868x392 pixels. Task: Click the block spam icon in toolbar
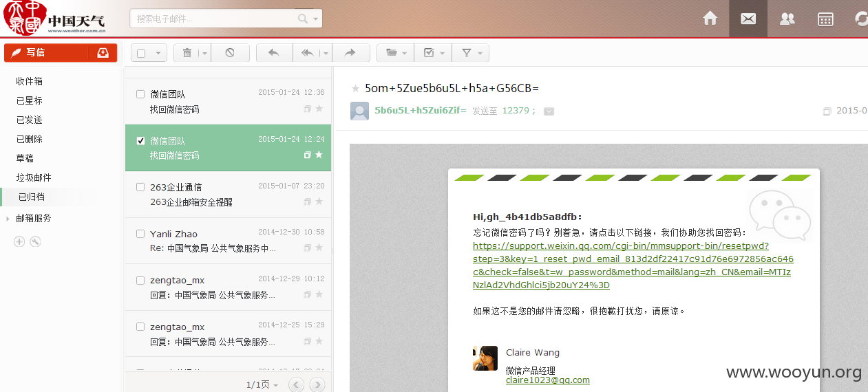[x=230, y=53]
